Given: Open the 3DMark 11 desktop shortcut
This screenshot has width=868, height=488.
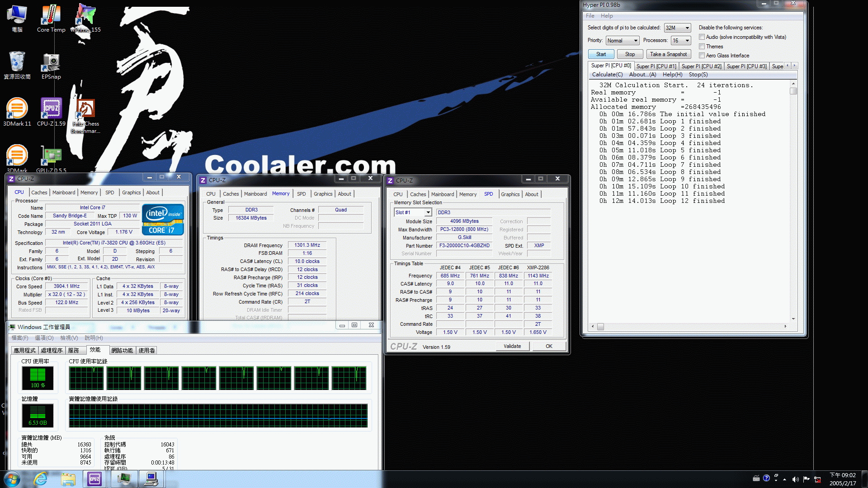Looking at the screenshot, I should [x=17, y=112].
